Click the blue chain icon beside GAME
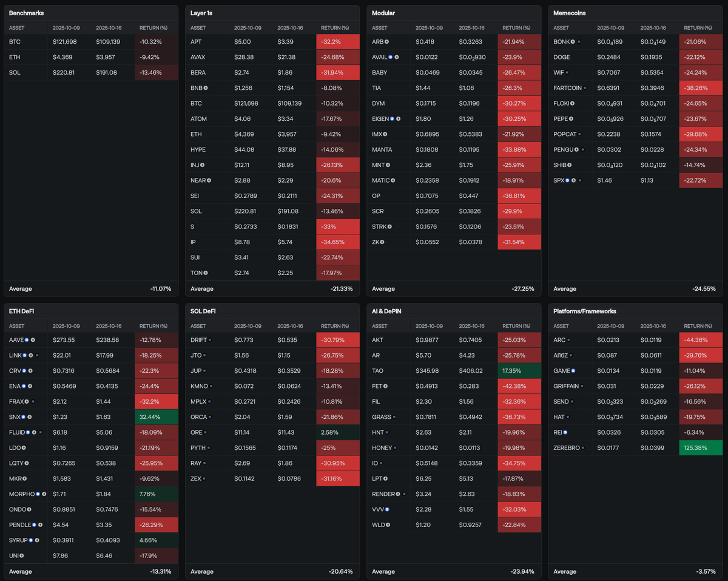 (x=573, y=370)
